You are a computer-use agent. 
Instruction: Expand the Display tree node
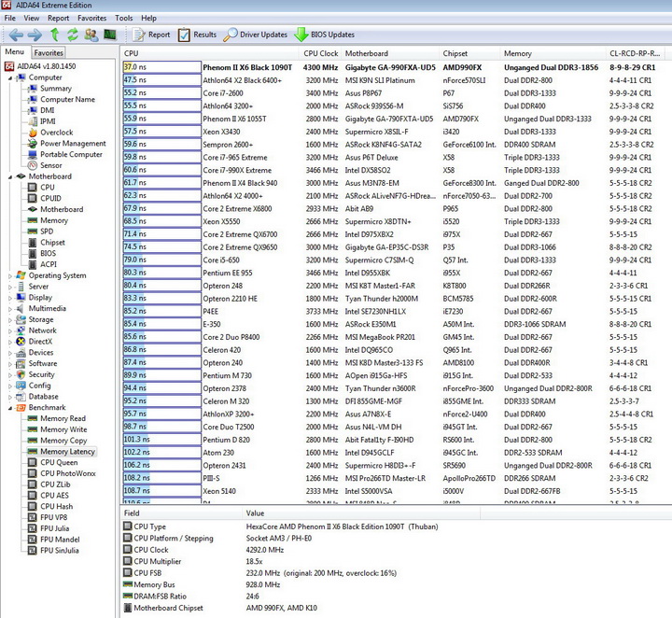pyautogui.click(x=10, y=298)
